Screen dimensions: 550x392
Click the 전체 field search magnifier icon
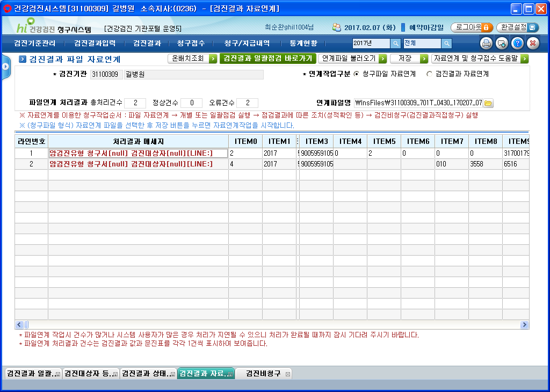point(446,43)
